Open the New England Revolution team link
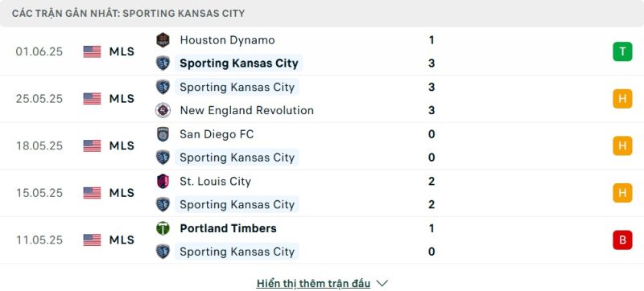The image size is (644, 291). point(247,110)
